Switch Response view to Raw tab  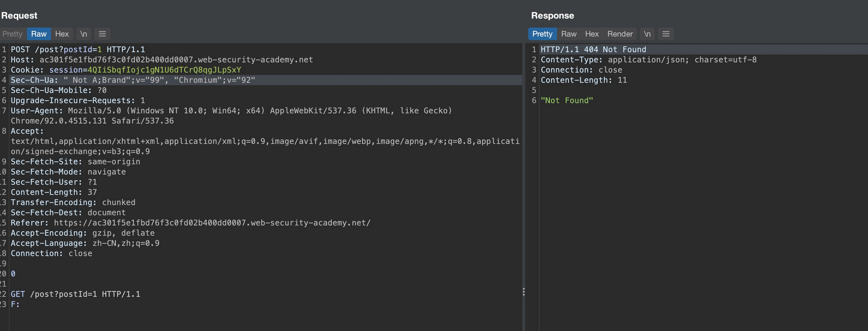[x=569, y=34]
